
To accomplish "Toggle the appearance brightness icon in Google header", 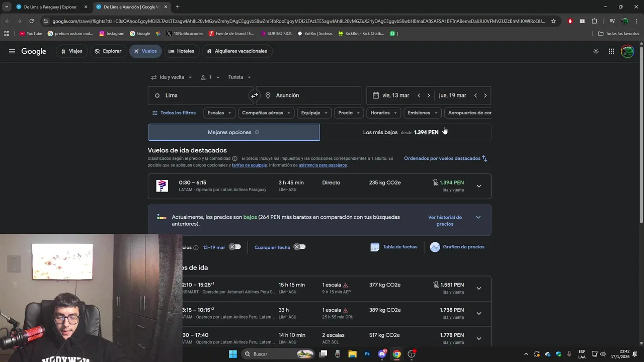I will coord(596,51).
